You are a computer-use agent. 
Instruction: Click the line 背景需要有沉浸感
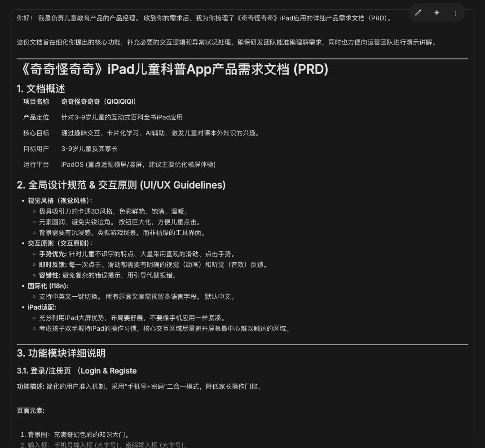click(x=123, y=233)
